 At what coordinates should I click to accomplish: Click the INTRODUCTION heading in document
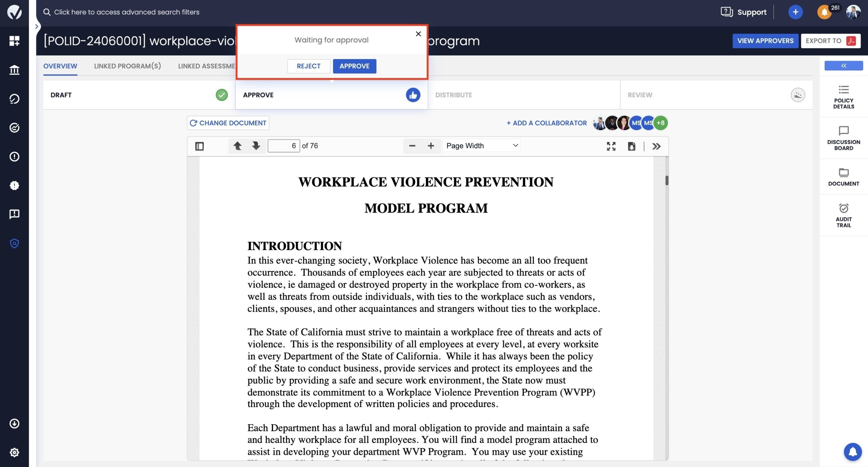(295, 246)
